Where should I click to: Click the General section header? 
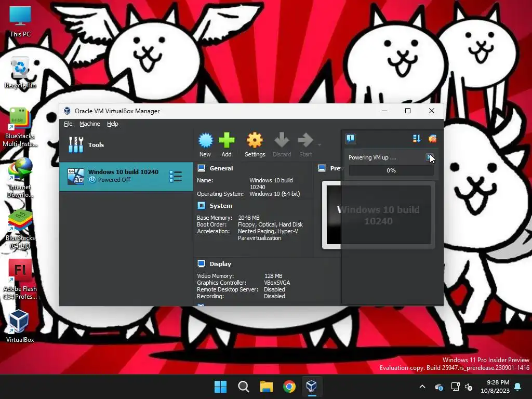pos(221,168)
